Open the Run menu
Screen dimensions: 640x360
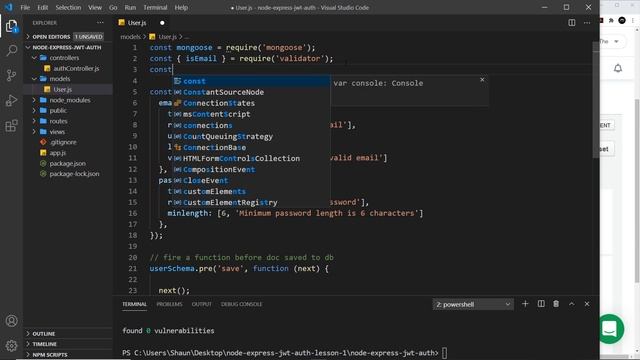tap(130, 7)
